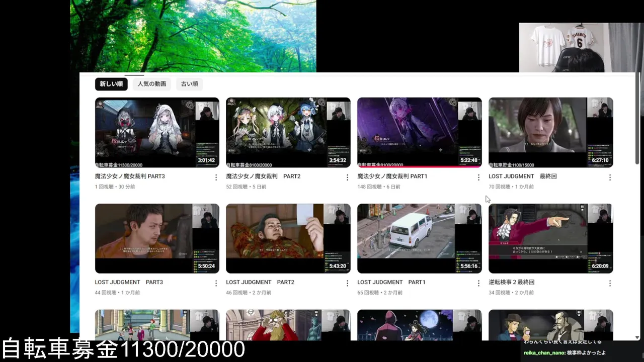
Task: Click the LOST JUDGMENT PART1 title link
Action: click(391, 282)
